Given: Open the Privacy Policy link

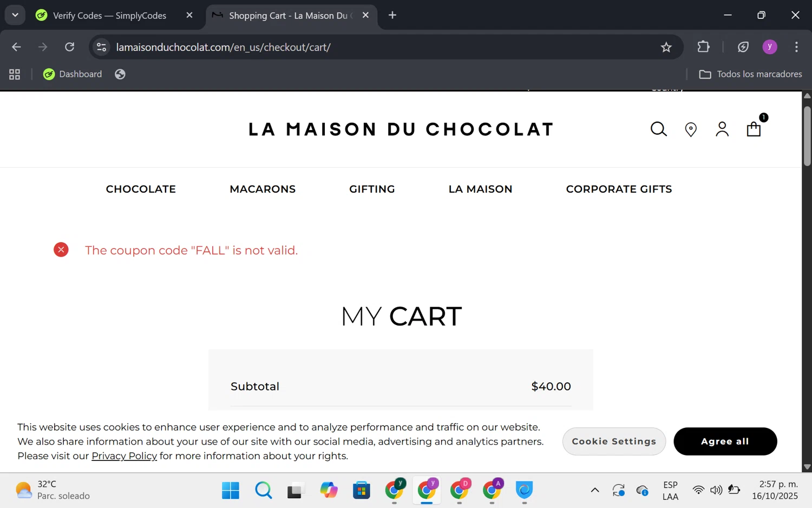Looking at the screenshot, I should tap(124, 456).
